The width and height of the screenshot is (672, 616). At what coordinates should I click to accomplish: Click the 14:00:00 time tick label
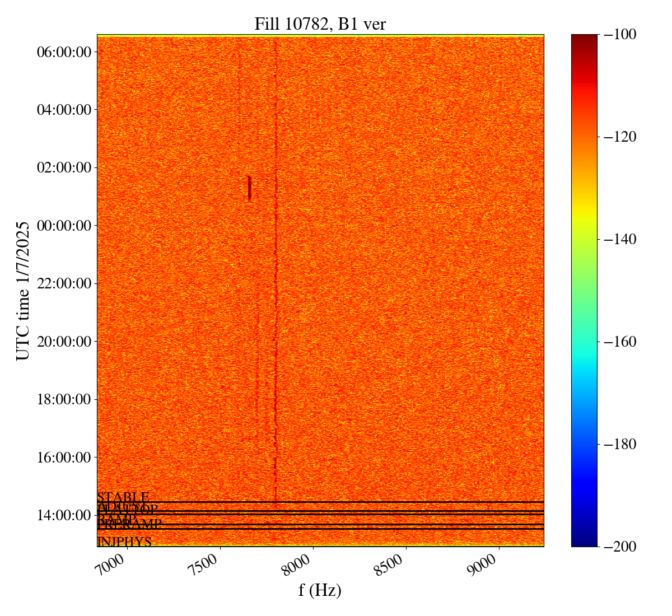[64, 515]
